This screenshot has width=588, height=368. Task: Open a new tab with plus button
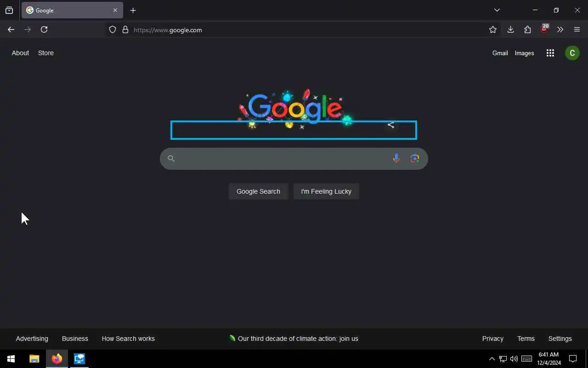[x=133, y=10]
